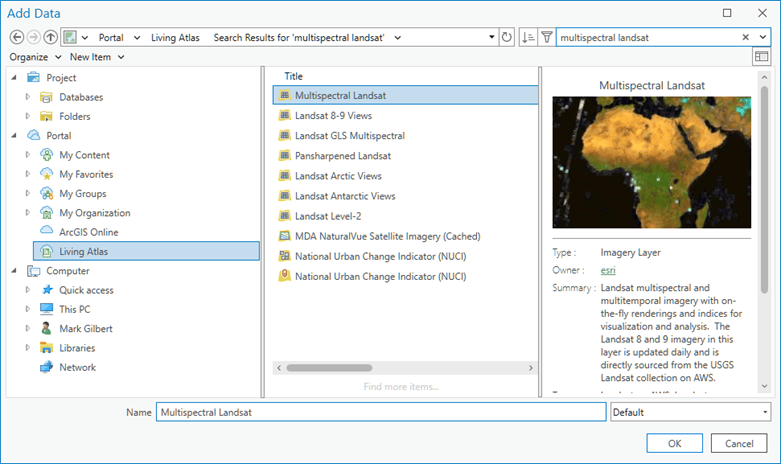Select Landsat Antarctic Views result

coord(345,196)
